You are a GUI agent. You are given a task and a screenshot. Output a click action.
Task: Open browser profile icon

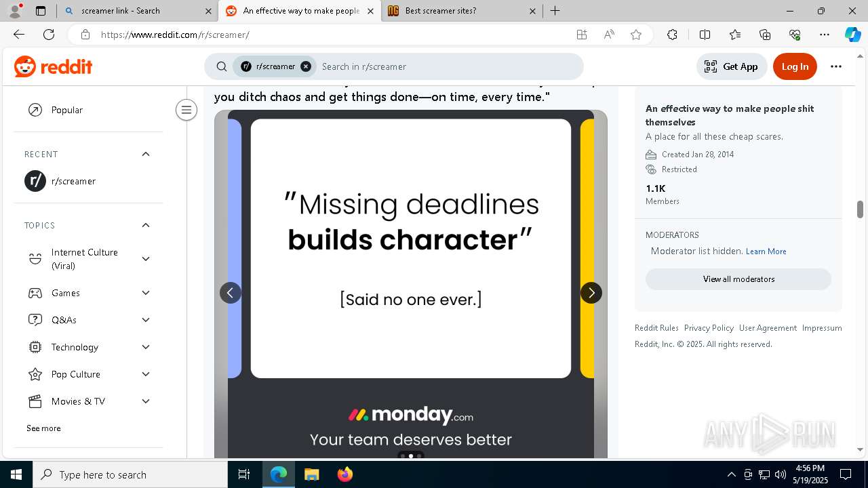[15, 11]
